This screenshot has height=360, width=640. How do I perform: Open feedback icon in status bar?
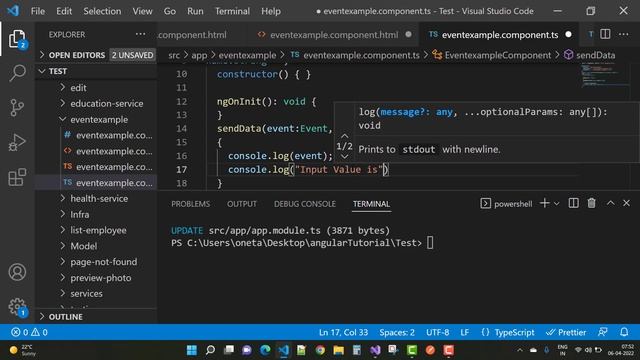coord(603,332)
